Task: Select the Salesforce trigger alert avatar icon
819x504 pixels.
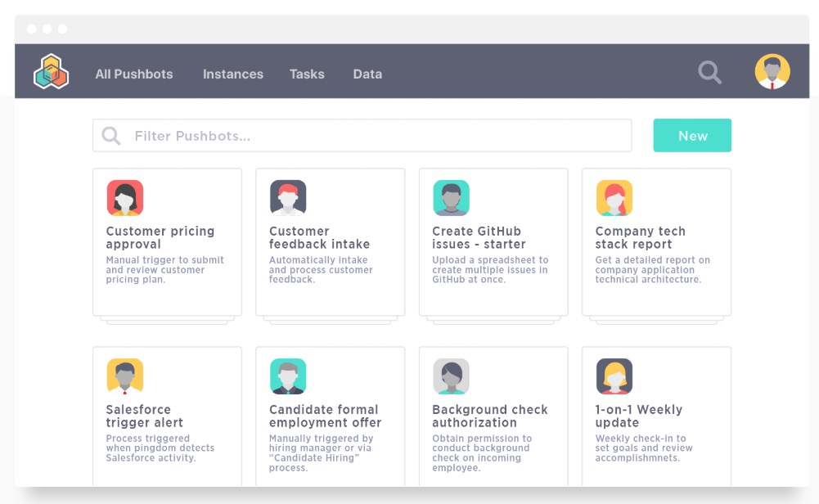Action: point(124,376)
